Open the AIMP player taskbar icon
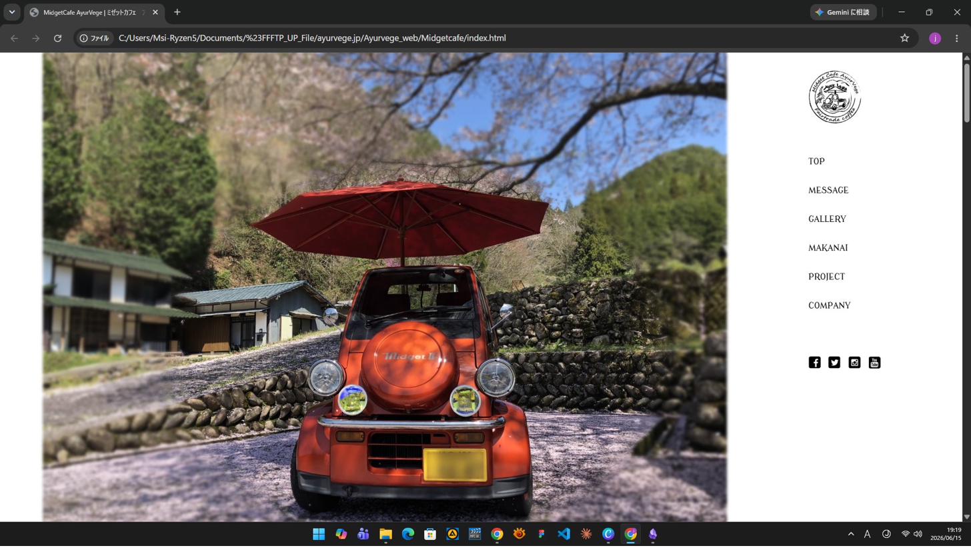Image resolution: width=971 pixels, height=560 pixels. click(452, 534)
